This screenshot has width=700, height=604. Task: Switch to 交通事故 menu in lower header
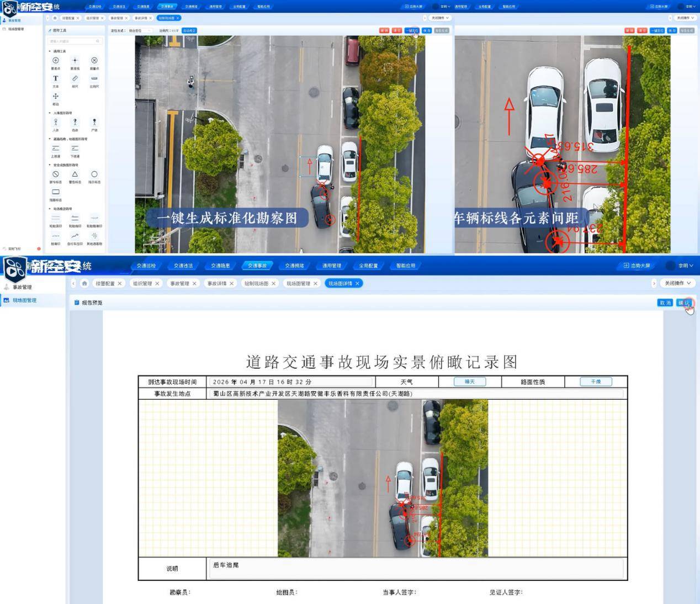tap(257, 266)
